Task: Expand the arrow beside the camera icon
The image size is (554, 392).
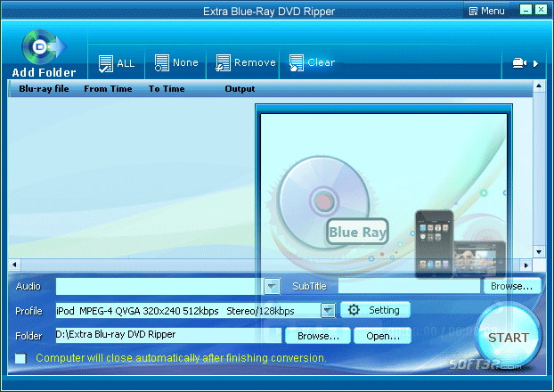Action: pos(535,64)
